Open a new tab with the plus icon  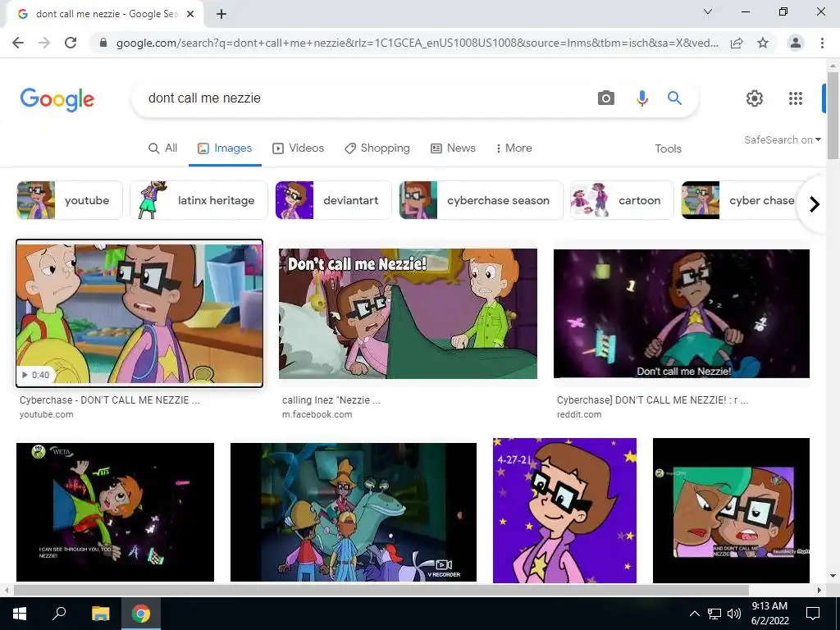221,14
